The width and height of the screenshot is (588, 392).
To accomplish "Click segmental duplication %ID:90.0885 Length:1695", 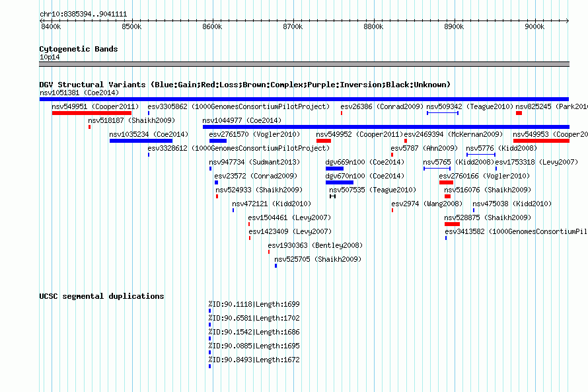I will coord(254,346).
